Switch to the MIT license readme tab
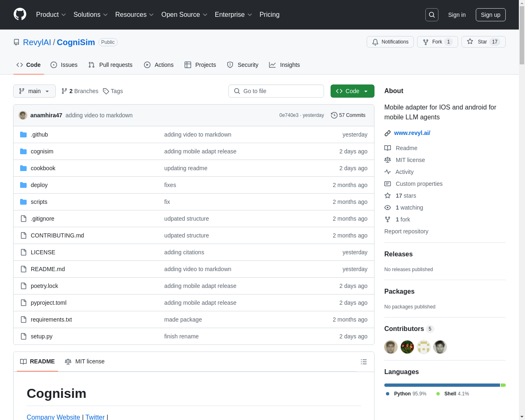This screenshot has width=525, height=420. 85,361
